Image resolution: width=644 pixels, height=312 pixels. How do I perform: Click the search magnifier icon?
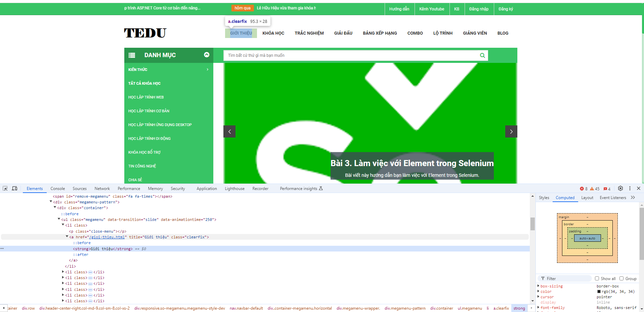(482, 55)
